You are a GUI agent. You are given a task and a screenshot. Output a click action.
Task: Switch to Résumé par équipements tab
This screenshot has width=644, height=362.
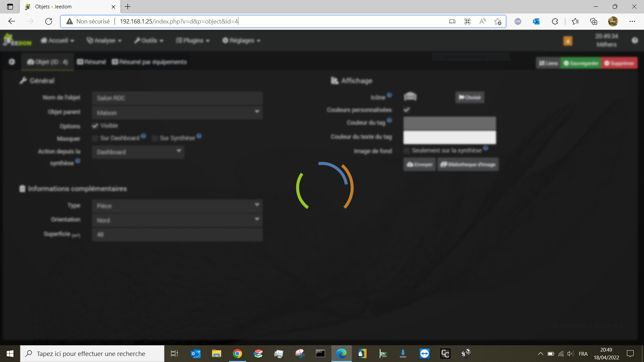click(149, 62)
